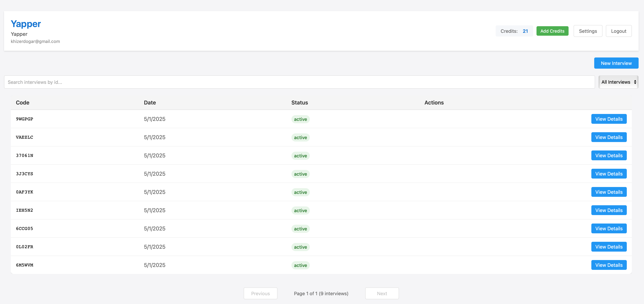Open the All Interviews filter dropdown

pos(618,82)
